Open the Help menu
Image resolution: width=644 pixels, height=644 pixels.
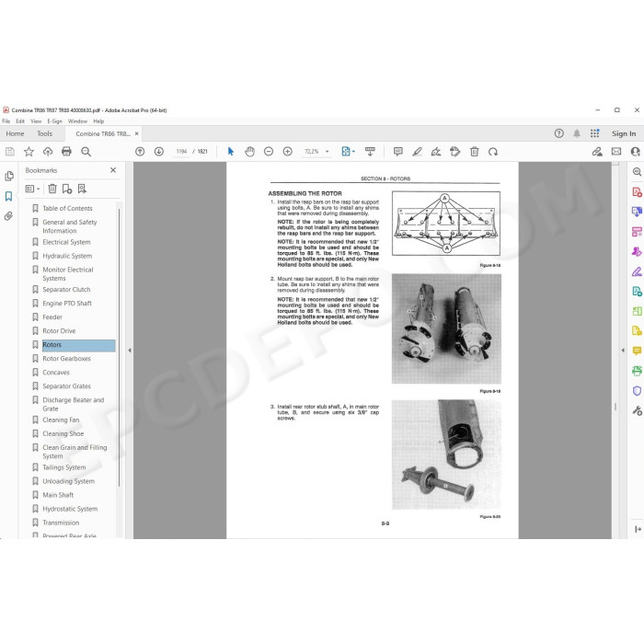(98, 121)
